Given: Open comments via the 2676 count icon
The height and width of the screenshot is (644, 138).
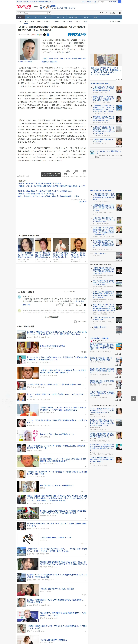Looking at the screenshot, I should [x=34, y=35].
